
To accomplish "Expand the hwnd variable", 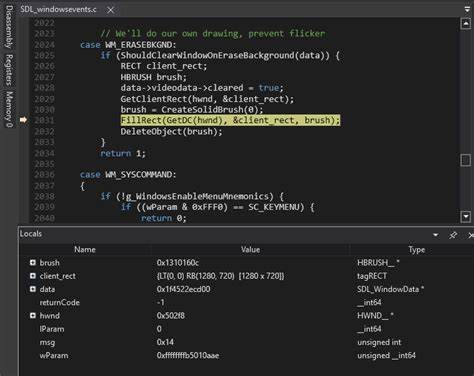I will [x=33, y=315].
